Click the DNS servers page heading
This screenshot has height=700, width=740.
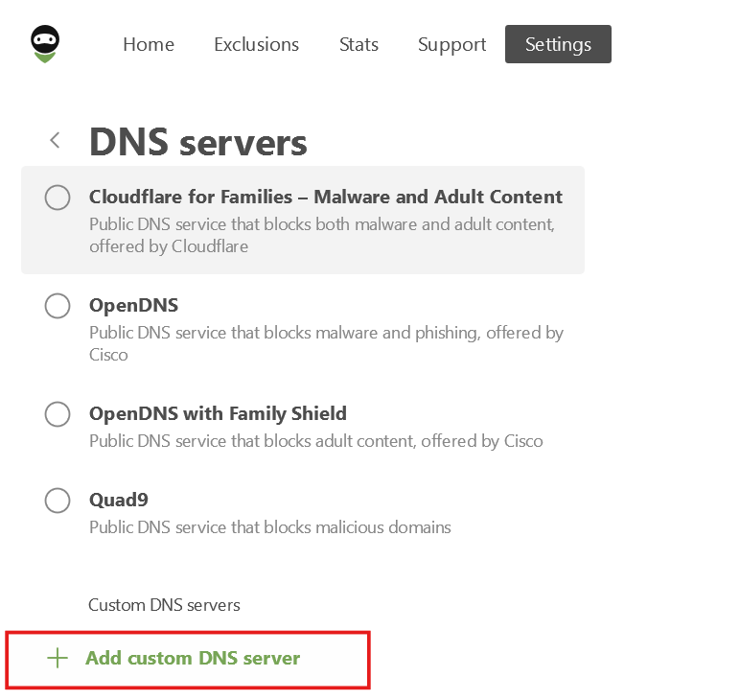tap(198, 142)
